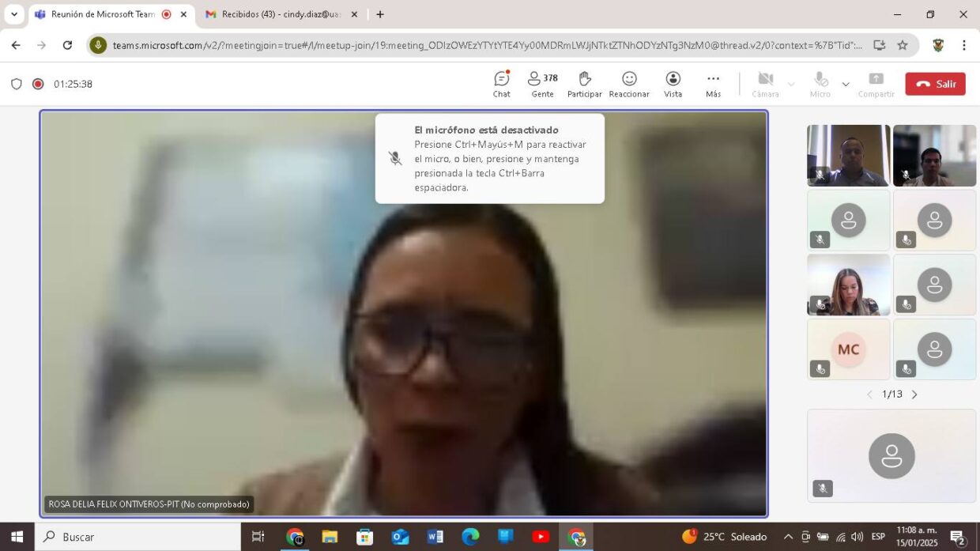Open a new browser tab
This screenshot has height=551, width=980.
[x=380, y=14]
